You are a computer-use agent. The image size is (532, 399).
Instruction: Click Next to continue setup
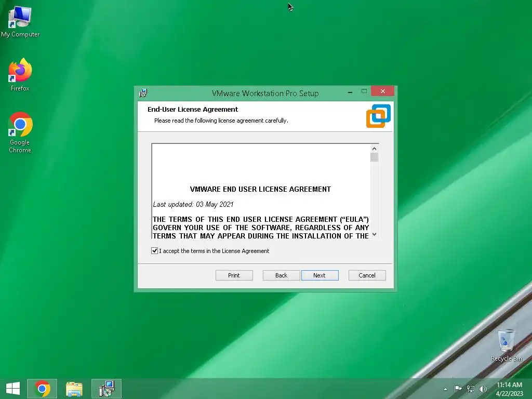pyautogui.click(x=320, y=275)
